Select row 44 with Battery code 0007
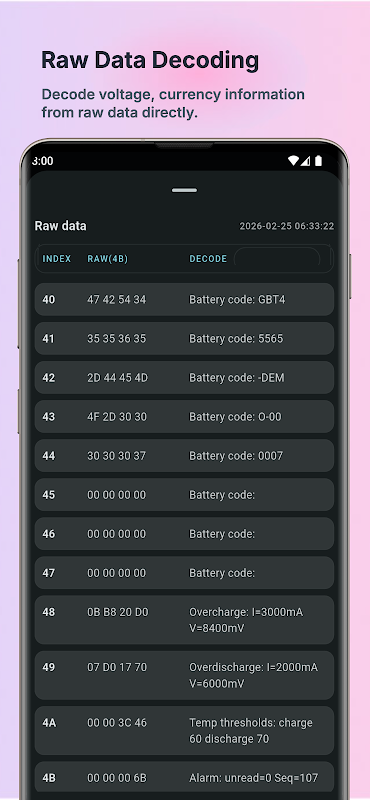The width and height of the screenshot is (370, 800). click(x=184, y=456)
